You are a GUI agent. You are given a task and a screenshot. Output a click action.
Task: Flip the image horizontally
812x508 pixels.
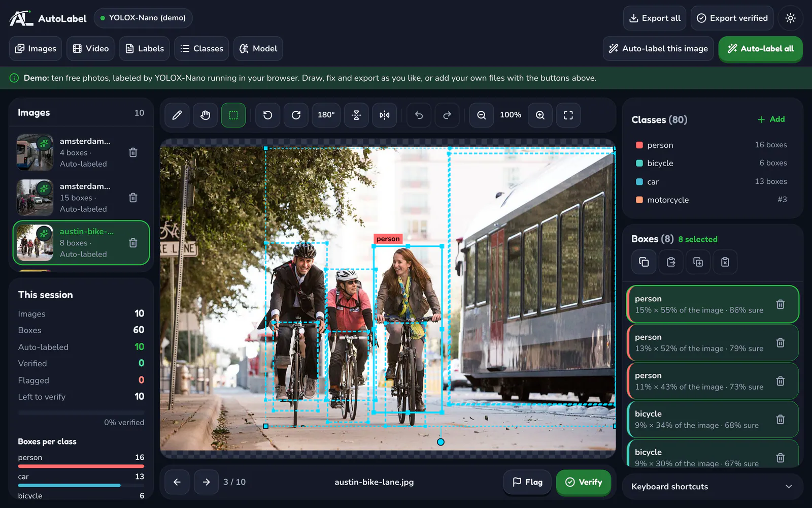[385, 115]
